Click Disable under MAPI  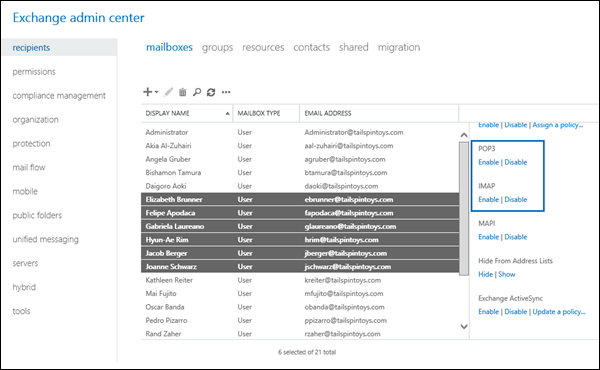[x=515, y=237]
